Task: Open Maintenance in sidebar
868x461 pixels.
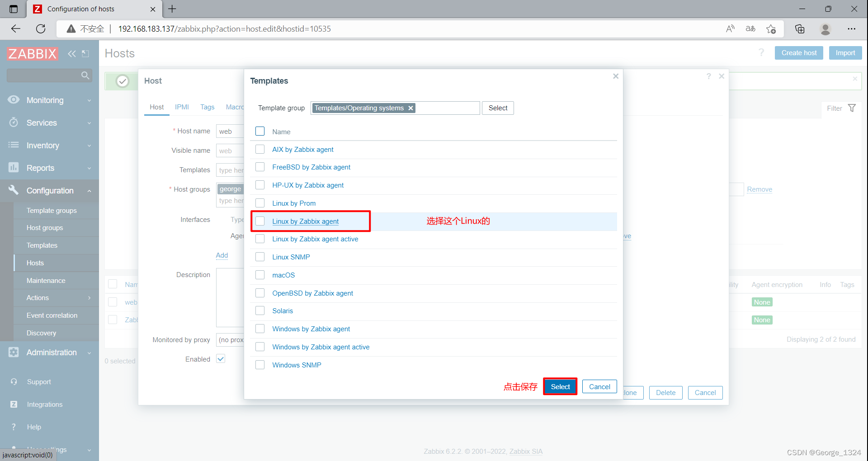Action: [x=46, y=281]
